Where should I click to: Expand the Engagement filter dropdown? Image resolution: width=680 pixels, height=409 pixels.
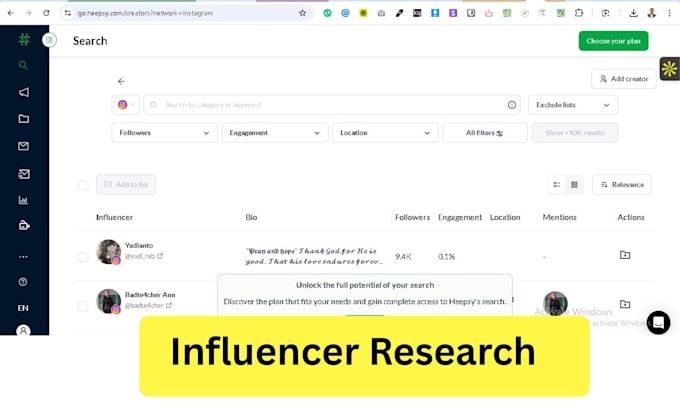click(x=275, y=133)
